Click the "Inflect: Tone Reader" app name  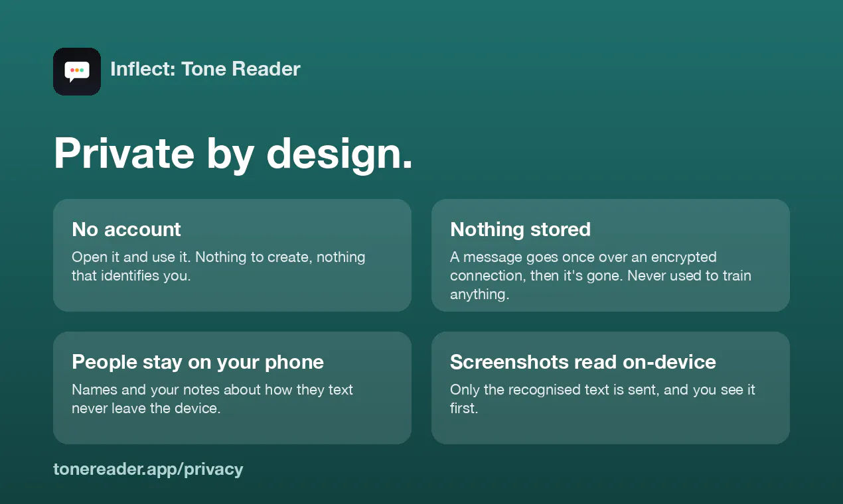pyautogui.click(x=205, y=69)
